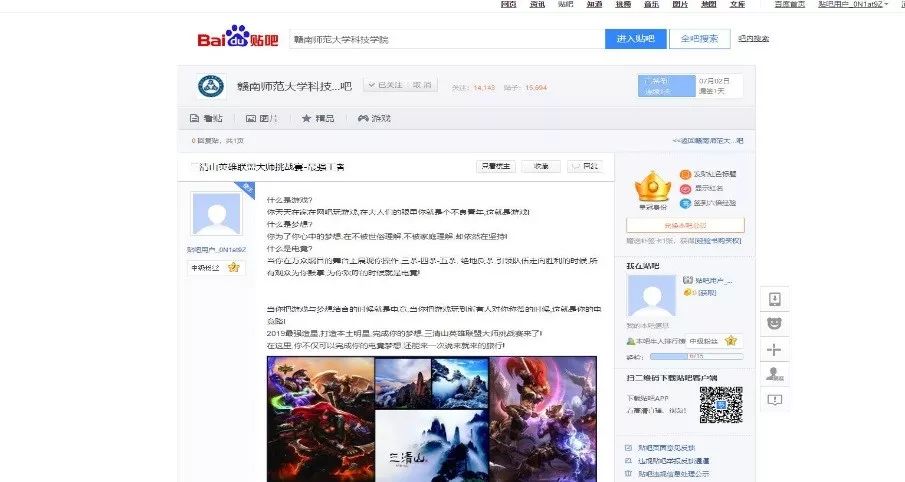This screenshot has height=482, width=905.
Task: Click the floating mobile download icon
Action: (775, 299)
